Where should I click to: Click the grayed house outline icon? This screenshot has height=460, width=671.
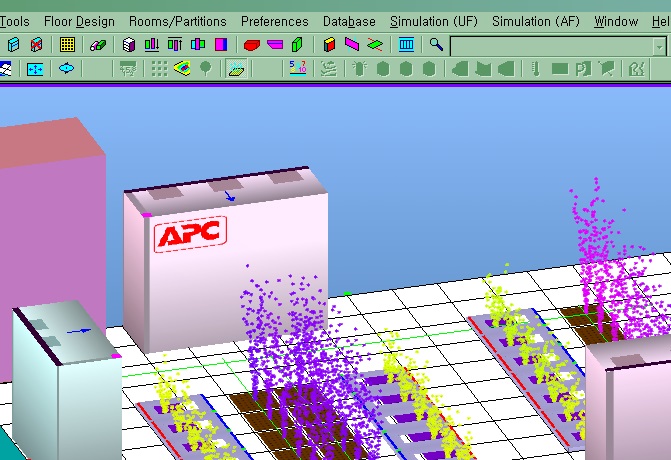pos(637,68)
